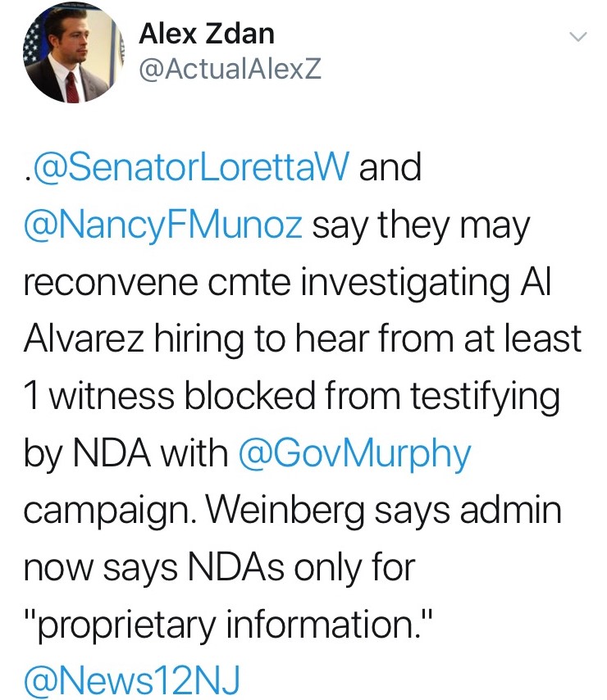
Task: Open the @SenatorLorettaW mention
Action: (x=188, y=167)
